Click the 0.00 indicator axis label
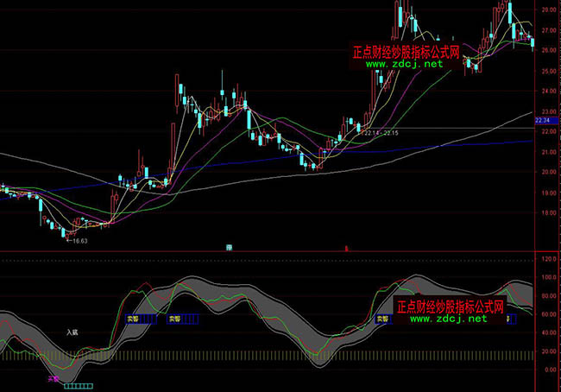Viewport: 561px width, 392px height. [547, 370]
